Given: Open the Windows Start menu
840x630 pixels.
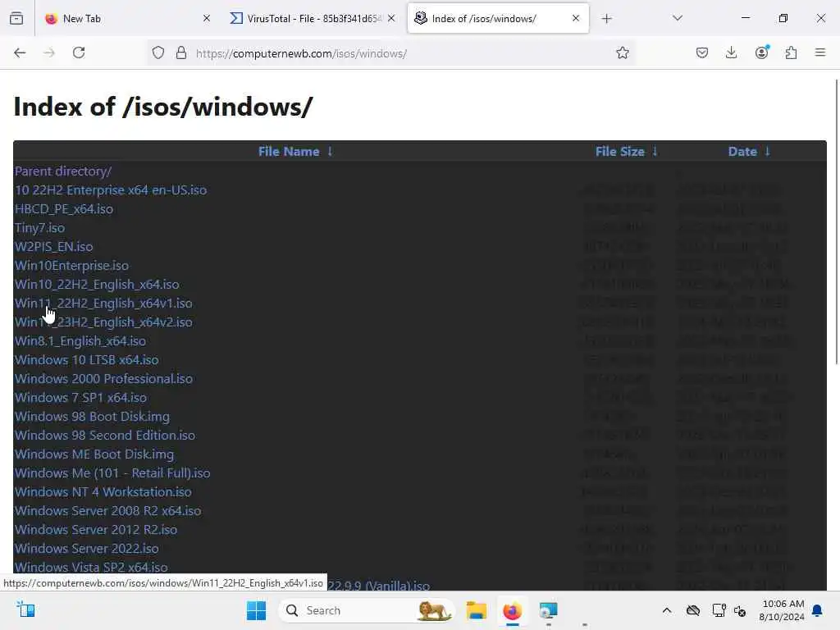Looking at the screenshot, I should pyautogui.click(x=256, y=610).
